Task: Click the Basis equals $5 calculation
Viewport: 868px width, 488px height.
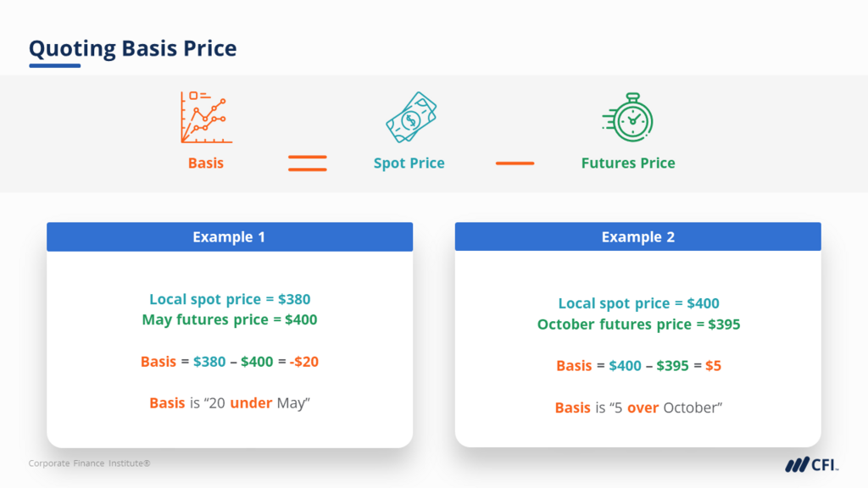Action: coord(638,366)
